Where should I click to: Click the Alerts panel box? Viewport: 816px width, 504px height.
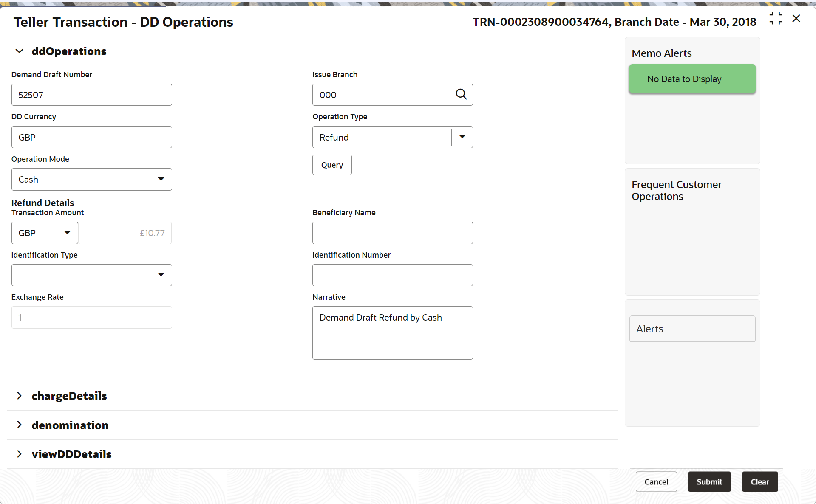[692, 329]
